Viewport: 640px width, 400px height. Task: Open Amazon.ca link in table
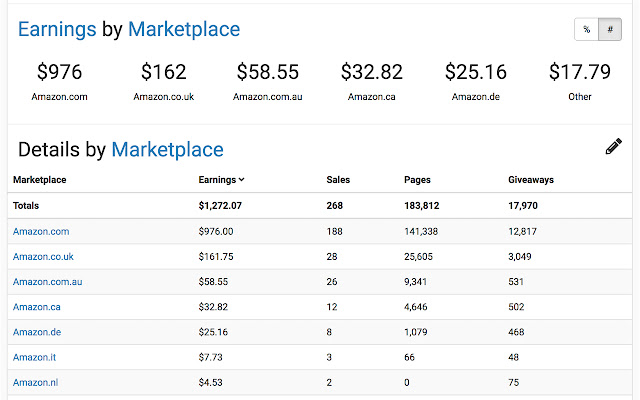(x=37, y=307)
